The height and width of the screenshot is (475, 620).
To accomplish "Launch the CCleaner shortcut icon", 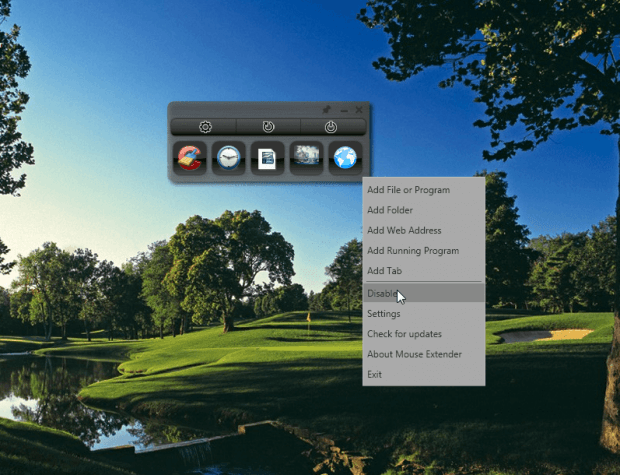I will (x=190, y=158).
